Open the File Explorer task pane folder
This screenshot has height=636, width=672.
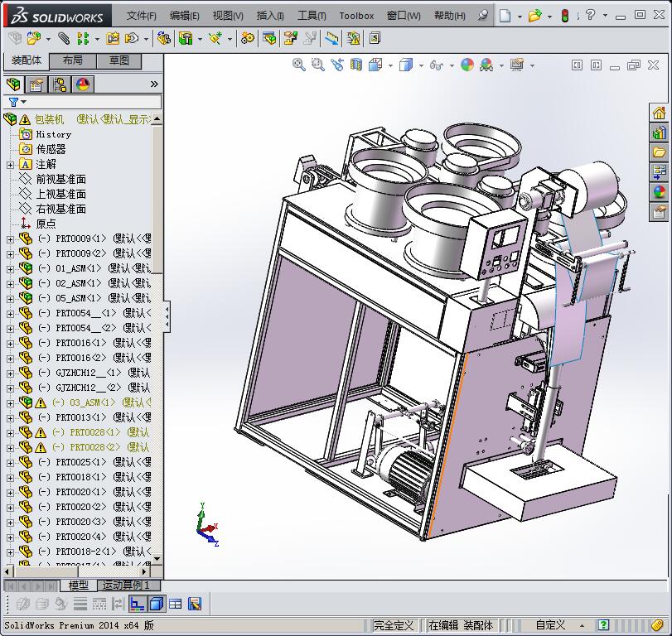click(x=659, y=152)
